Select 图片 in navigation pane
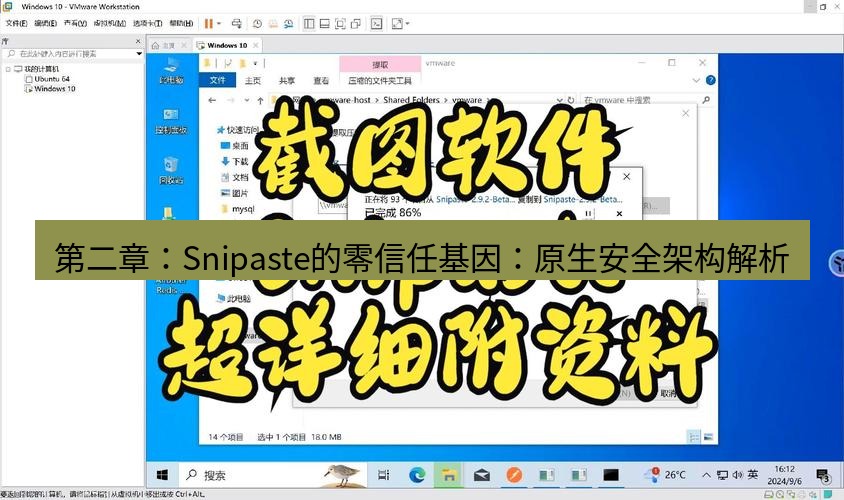Screen dimensions: 844x500 tap(235, 193)
